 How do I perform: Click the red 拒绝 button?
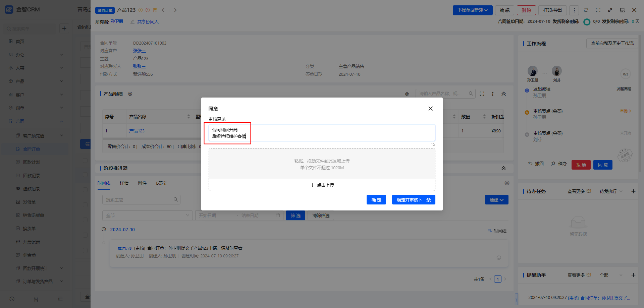coord(581,165)
